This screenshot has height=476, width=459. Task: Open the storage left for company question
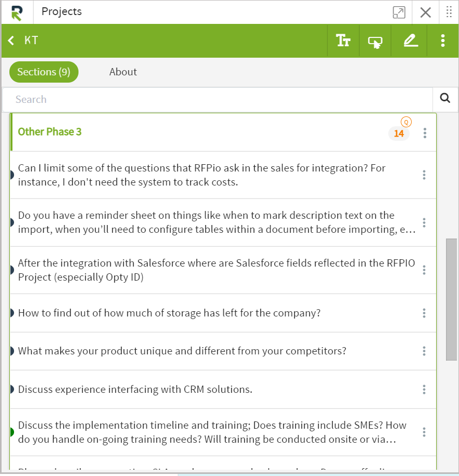click(x=169, y=313)
